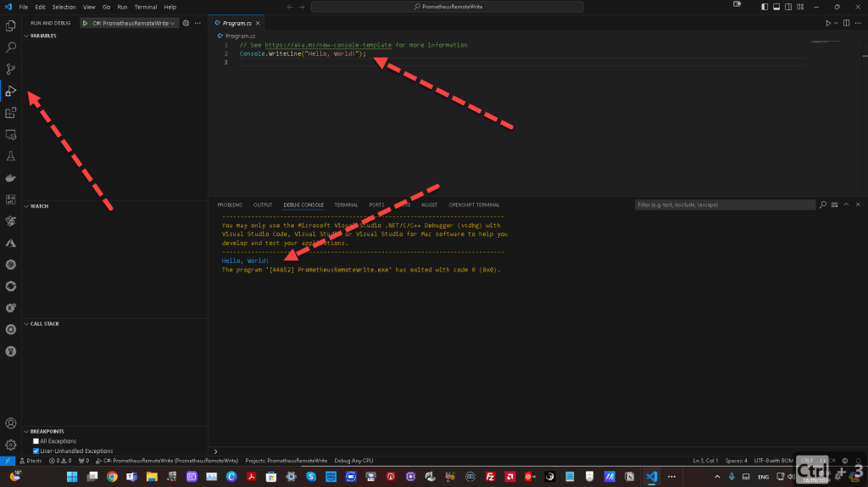This screenshot has width=868, height=487.
Task: Open the File menu
Action: [x=23, y=7]
